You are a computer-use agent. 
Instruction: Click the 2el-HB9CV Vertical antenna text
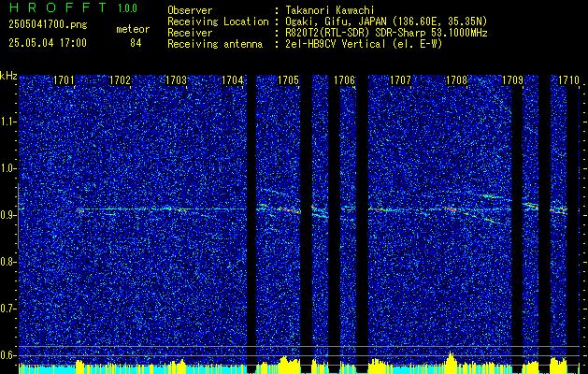[363, 44]
